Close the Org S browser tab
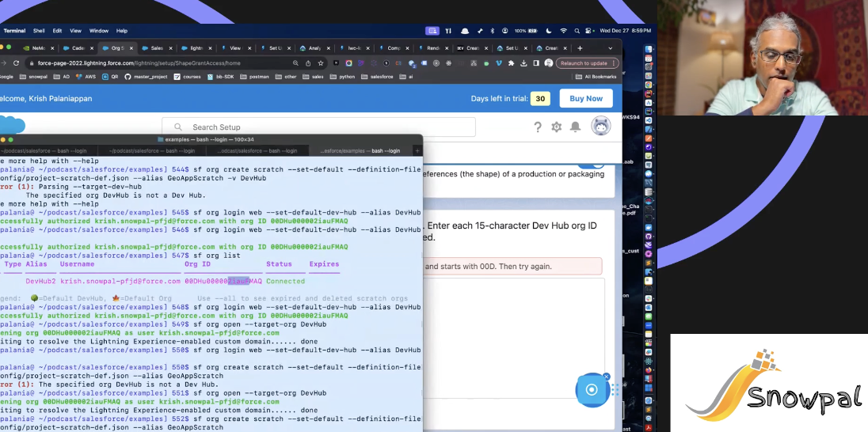This screenshot has height=432, width=868. click(130, 48)
